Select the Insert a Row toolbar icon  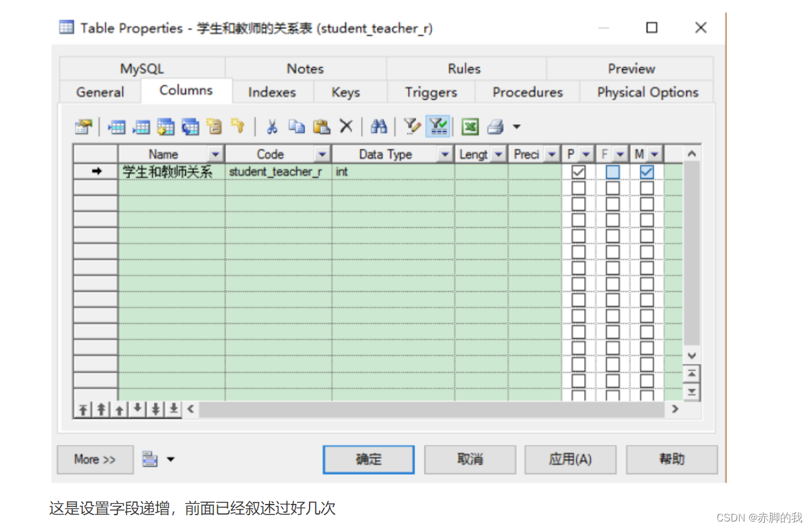(116, 126)
